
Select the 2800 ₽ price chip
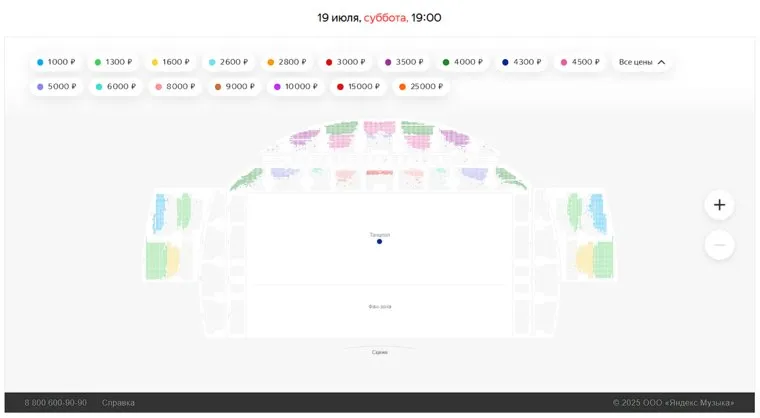point(286,62)
